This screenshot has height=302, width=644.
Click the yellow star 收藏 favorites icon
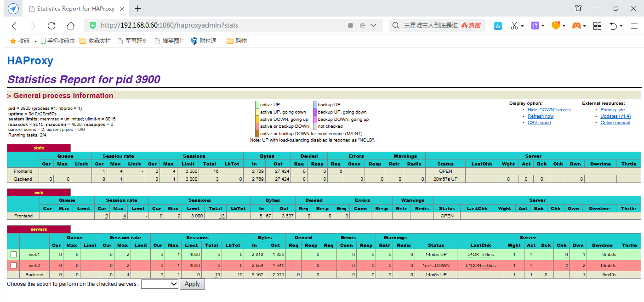[13, 41]
